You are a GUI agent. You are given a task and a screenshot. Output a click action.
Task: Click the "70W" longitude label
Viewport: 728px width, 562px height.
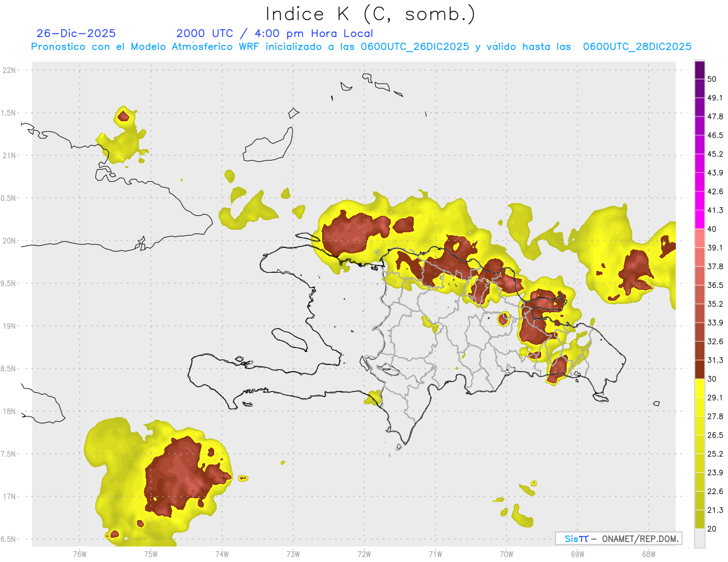click(x=506, y=554)
